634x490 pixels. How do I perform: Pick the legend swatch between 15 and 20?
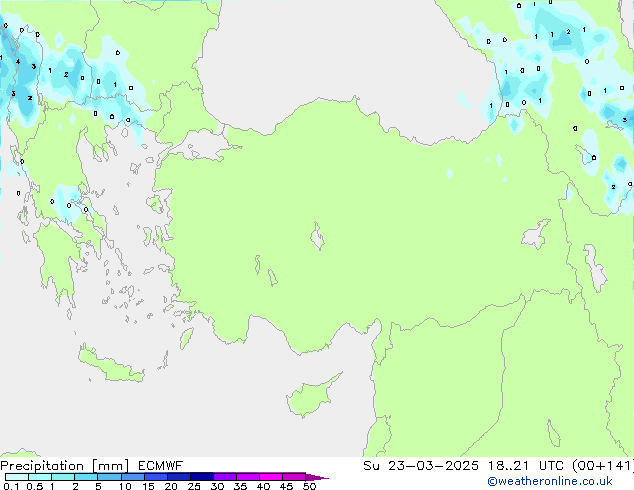click(x=156, y=477)
